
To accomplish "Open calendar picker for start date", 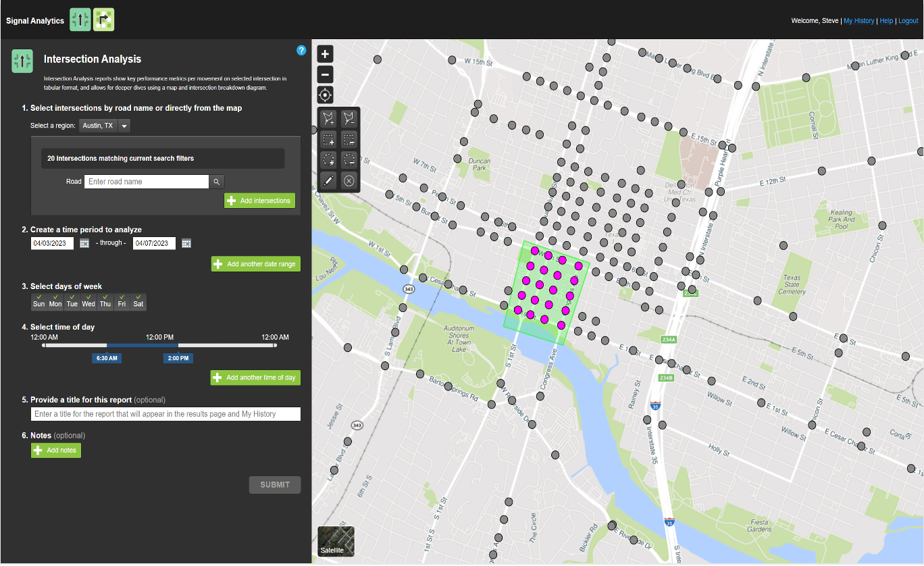I will click(x=84, y=243).
